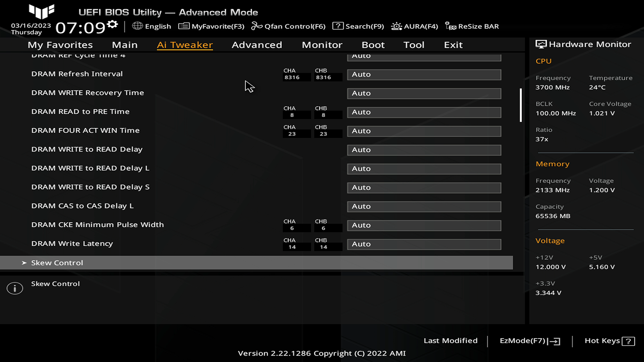Click the Last Modified button
The width and height of the screenshot is (644, 362).
coord(450,341)
